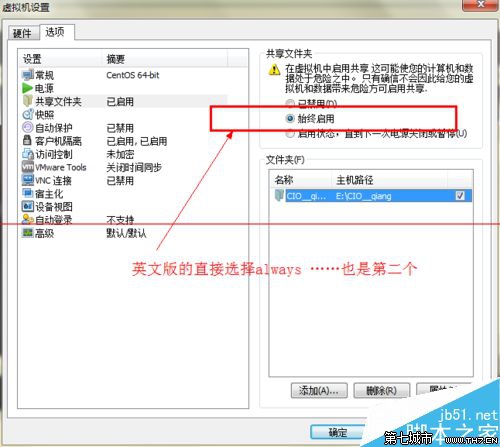Select the 始终启用 always enabled radio
The height and width of the screenshot is (447, 500).
click(x=290, y=119)
